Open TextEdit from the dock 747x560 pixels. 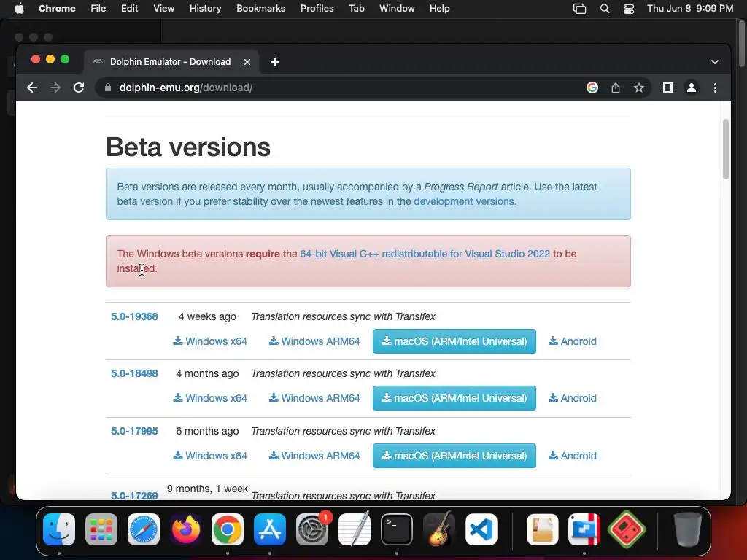(354, 529)
